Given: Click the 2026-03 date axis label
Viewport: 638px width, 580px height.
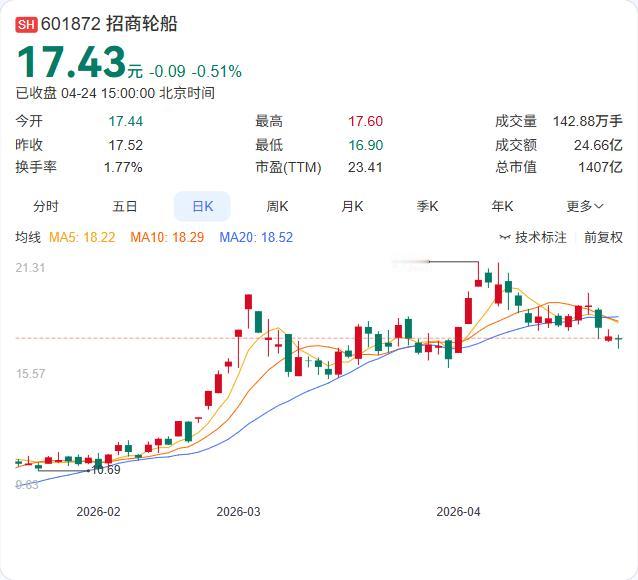Looking at the screenshot, I should [x=238, y=512].
